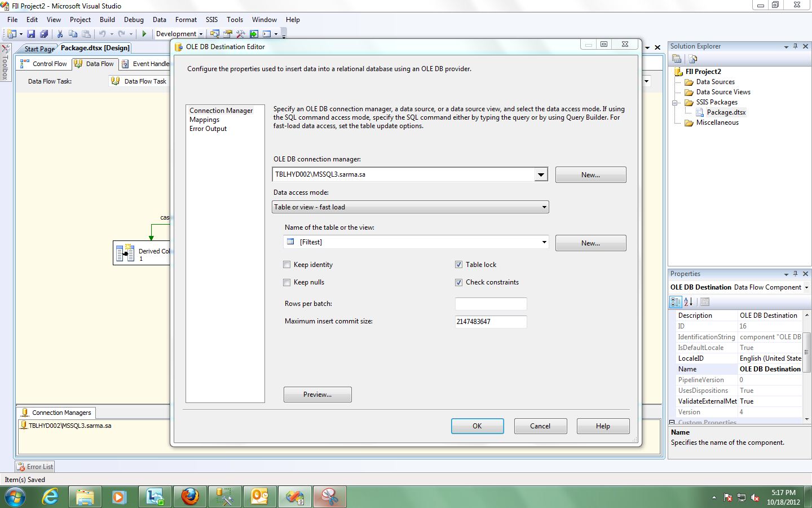Screen dimensions: 812x508
Task: Disable the Table lock option
Action: click(x=459, y=264)
